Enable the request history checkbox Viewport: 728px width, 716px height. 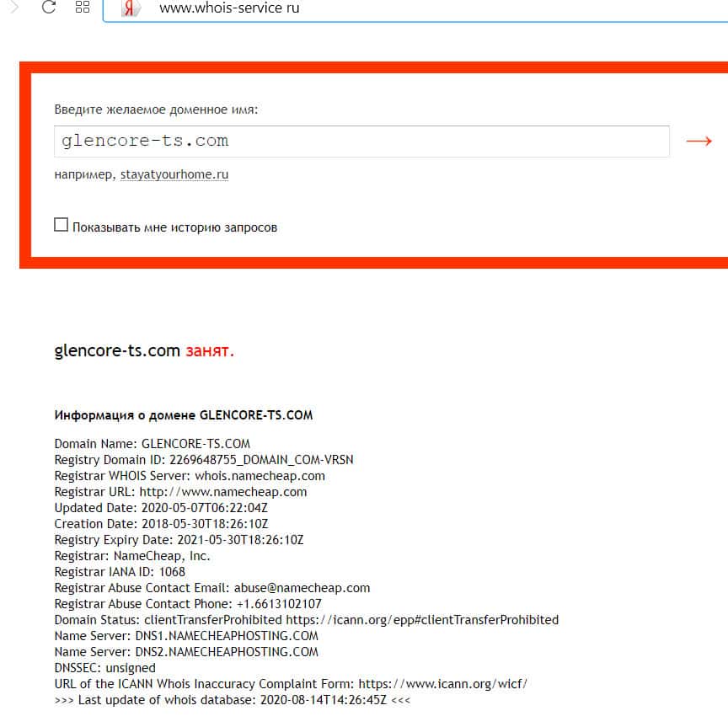click(61, 225)
